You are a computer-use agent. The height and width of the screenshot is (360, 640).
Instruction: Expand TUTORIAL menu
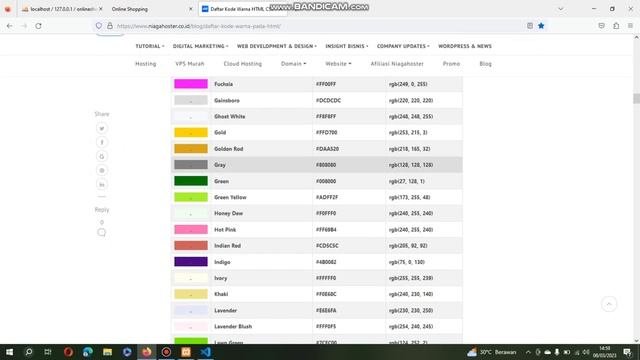[x=150, y=46]
